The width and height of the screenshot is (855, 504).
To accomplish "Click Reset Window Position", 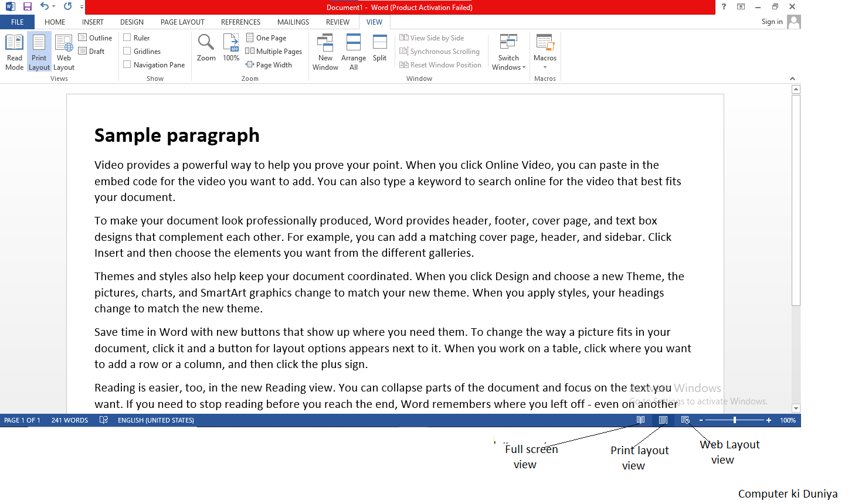I will pyautogui.click(x=440, y=64).
